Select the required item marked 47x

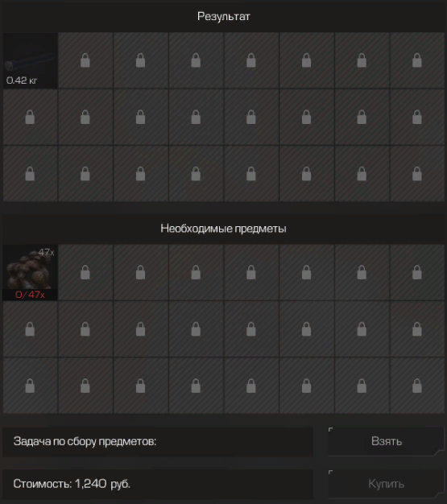[31, 272]
